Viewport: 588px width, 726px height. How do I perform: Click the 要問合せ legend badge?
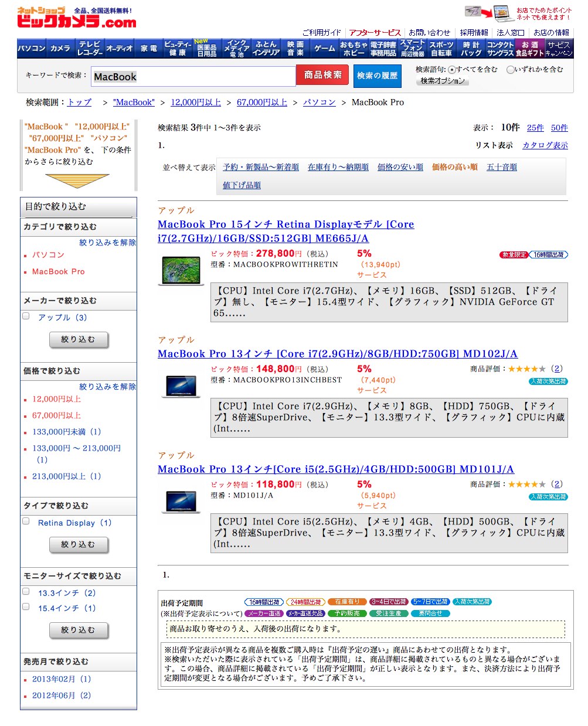click(x=430, y=613)
